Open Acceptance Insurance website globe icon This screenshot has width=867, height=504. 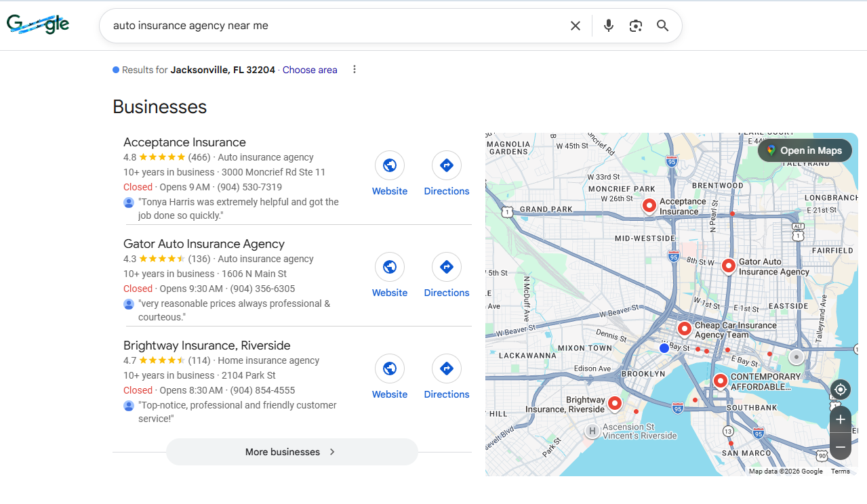pos(390,165)
